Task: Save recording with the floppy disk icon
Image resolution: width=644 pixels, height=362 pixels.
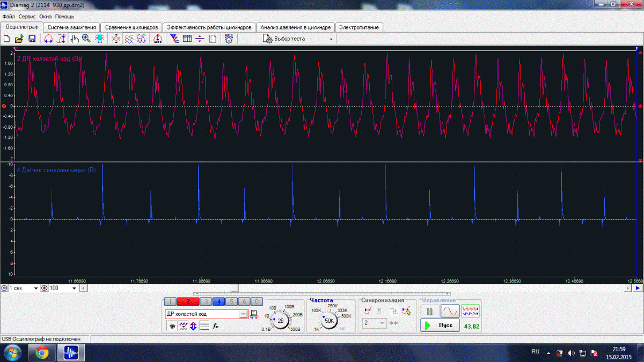Action: click(32, 39)
